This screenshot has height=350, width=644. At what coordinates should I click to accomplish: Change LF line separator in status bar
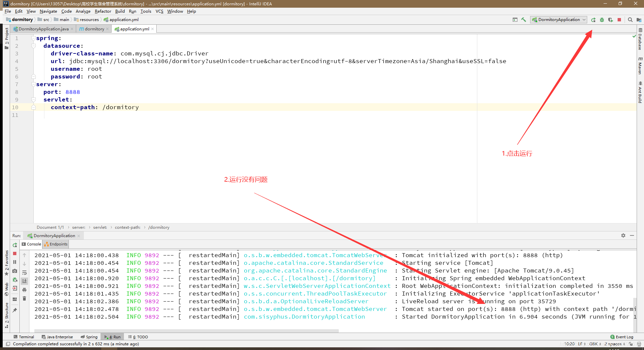582,344
